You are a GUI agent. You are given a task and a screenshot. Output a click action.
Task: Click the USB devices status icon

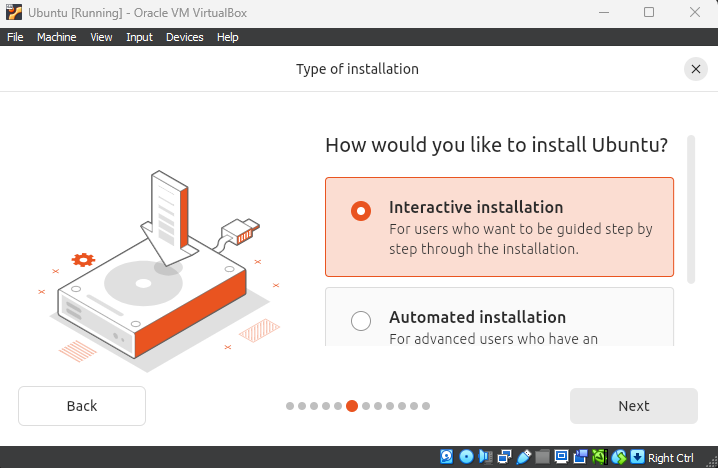[x=523, y=457]
